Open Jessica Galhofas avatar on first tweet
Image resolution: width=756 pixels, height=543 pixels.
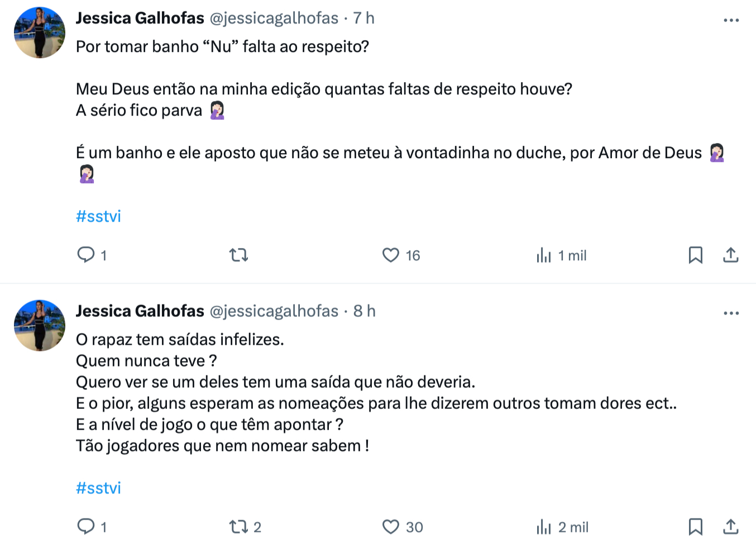[x=40, y=32]
